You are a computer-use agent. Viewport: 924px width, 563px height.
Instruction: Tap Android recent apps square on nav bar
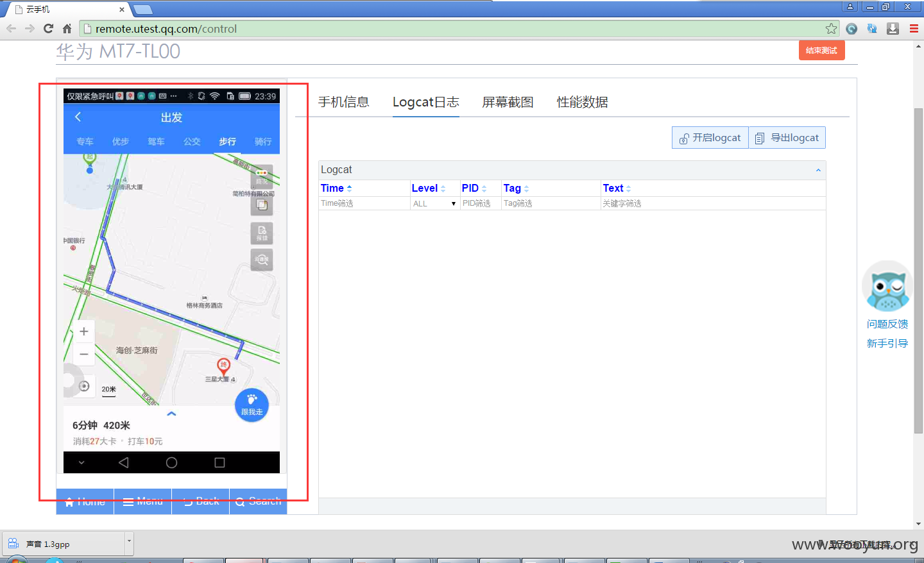tap(219, 462)
